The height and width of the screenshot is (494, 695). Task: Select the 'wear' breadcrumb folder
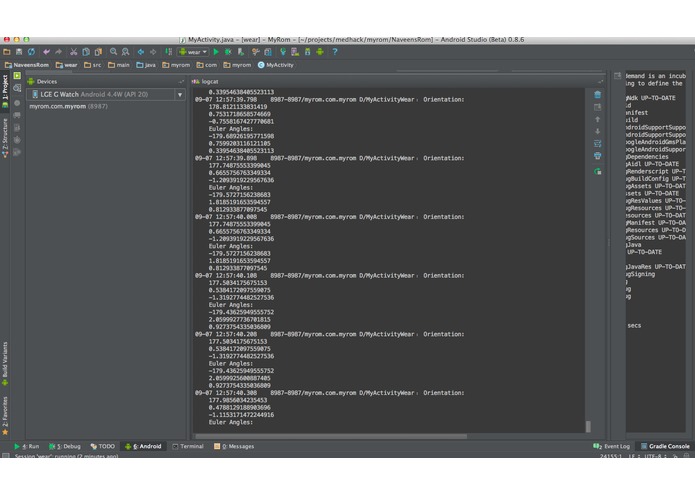click(x=66, y=65)
